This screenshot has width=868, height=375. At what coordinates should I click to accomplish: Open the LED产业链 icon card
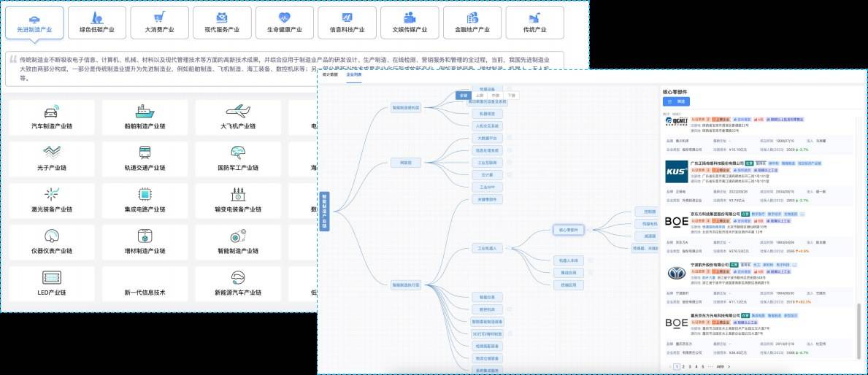coord(52,283)
